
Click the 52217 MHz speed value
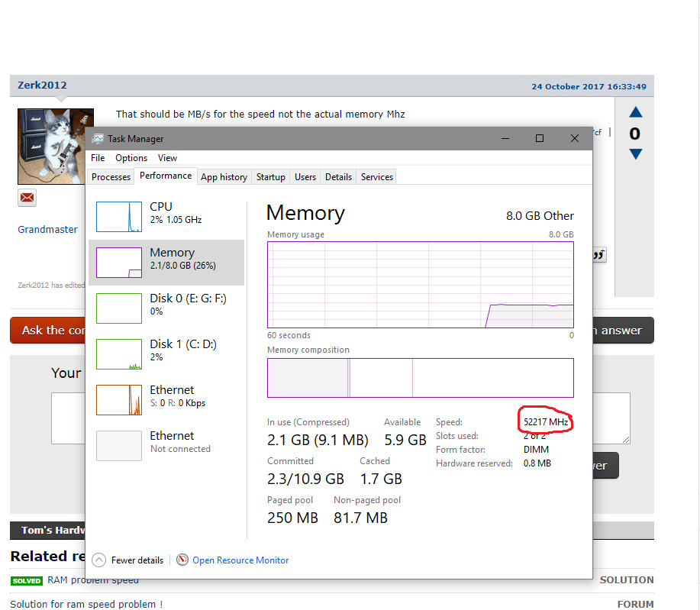coord(546,422)
